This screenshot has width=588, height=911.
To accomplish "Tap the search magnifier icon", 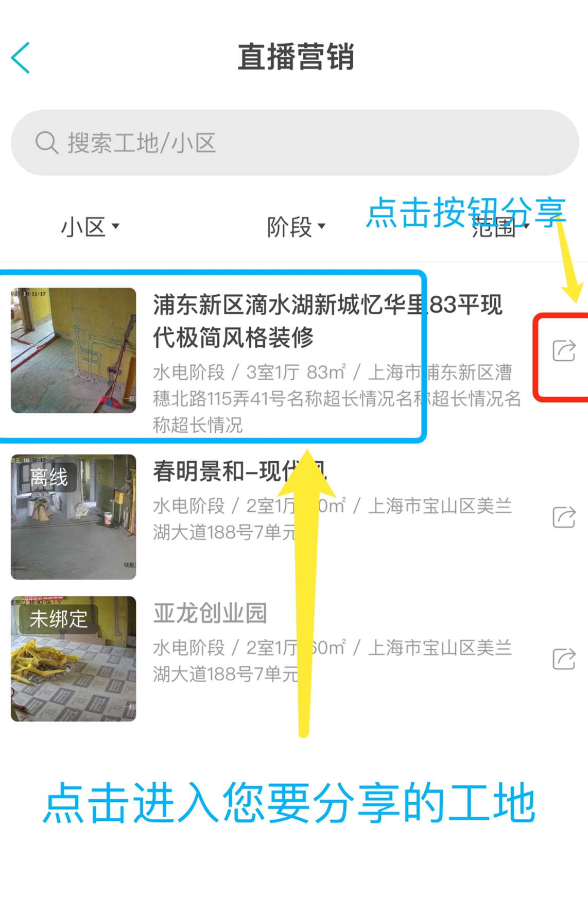I will coord(46,142).
